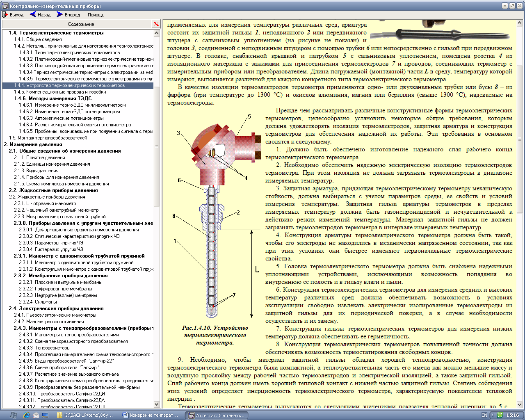This screenshot has width=525, height=420.
Task: Click the Содержание panel header
Action: (81, 24)
